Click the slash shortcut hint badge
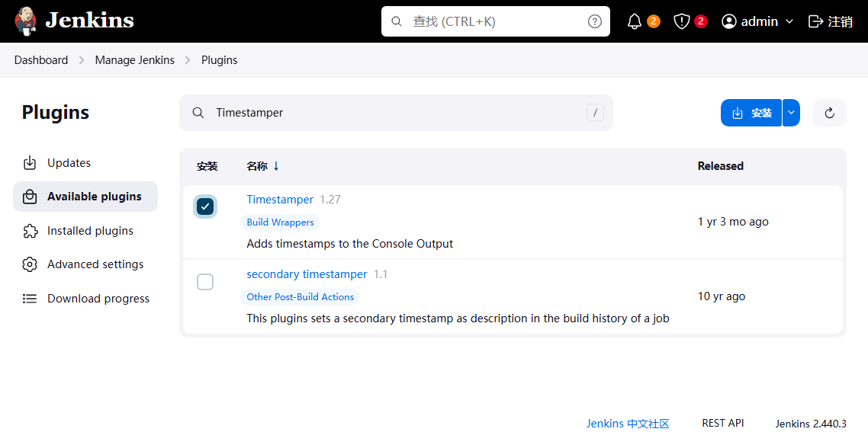The height and width of the screenshot is (448, 868). 595,113
